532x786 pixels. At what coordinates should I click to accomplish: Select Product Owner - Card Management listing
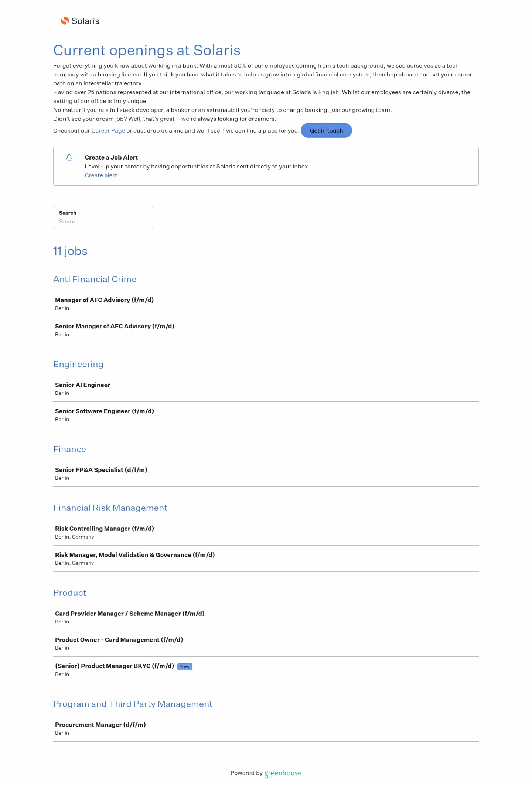[x=119, y=640]
